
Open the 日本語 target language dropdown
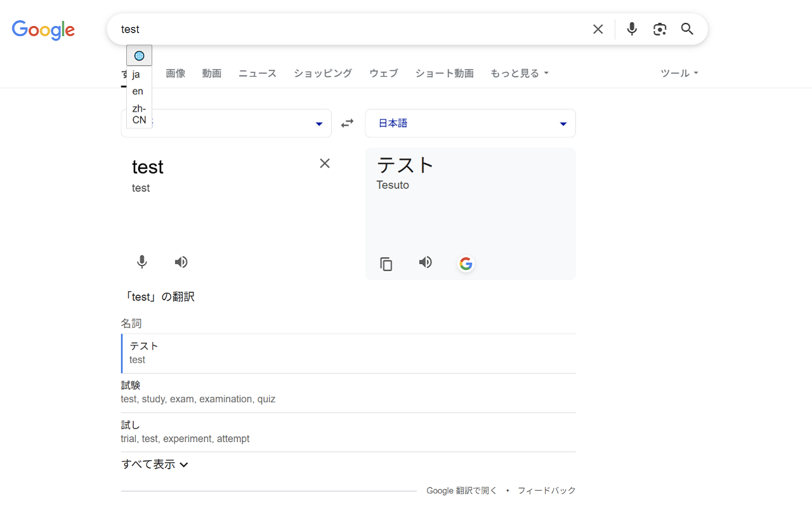click(x=470, y=123)
